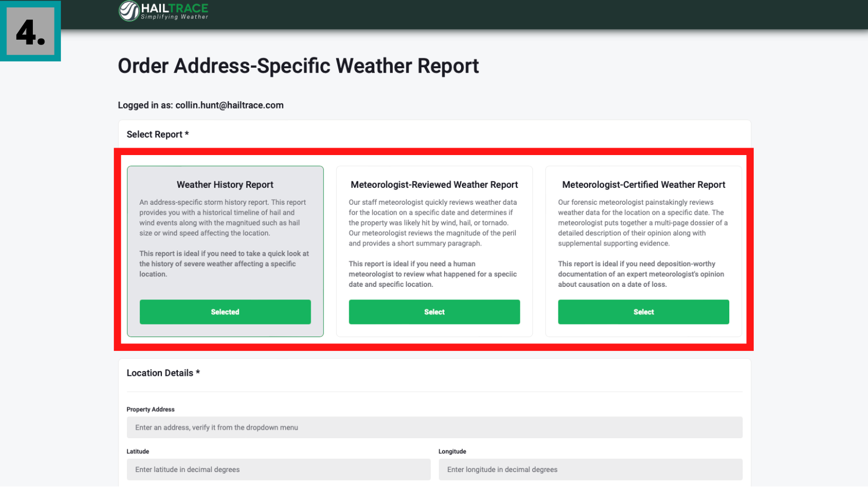
Task: Click the 'deposition-worthy documentation' paragraph
Action: coord(641,274)
